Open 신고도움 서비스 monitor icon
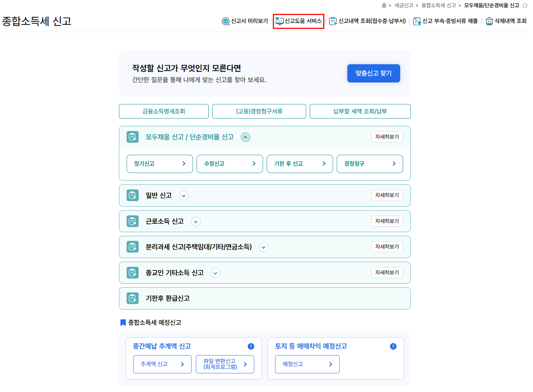 tap(279, 21)
